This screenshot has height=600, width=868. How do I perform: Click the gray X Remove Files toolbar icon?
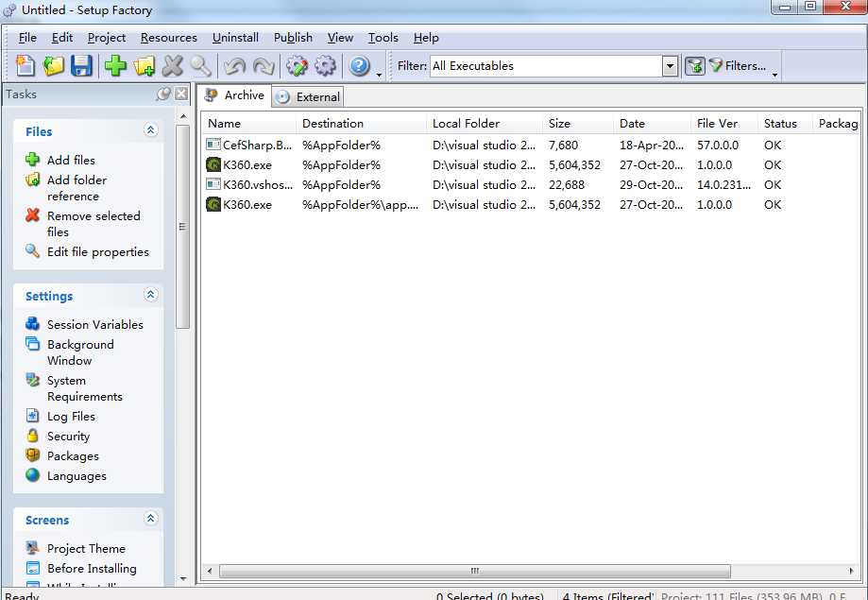click(173, 66)
